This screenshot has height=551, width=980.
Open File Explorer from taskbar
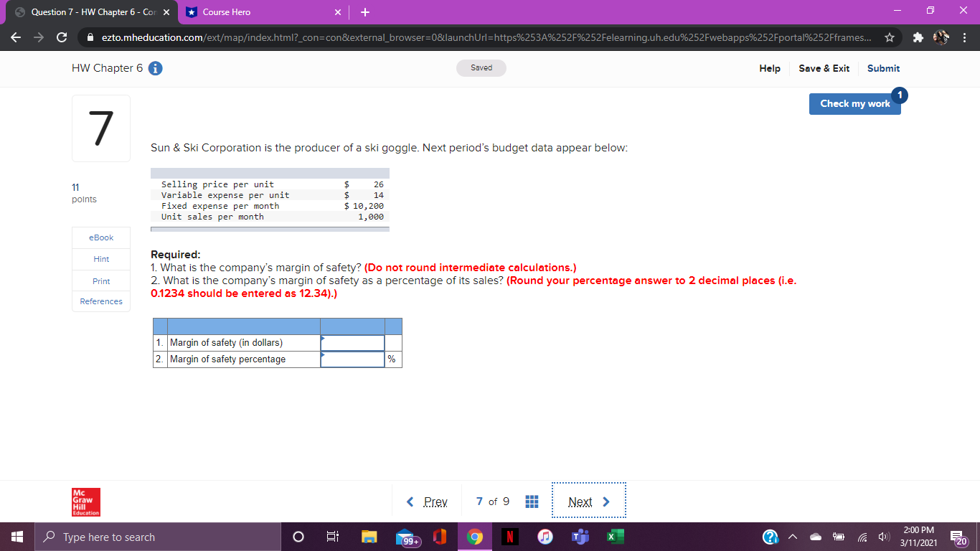point(369,537)
